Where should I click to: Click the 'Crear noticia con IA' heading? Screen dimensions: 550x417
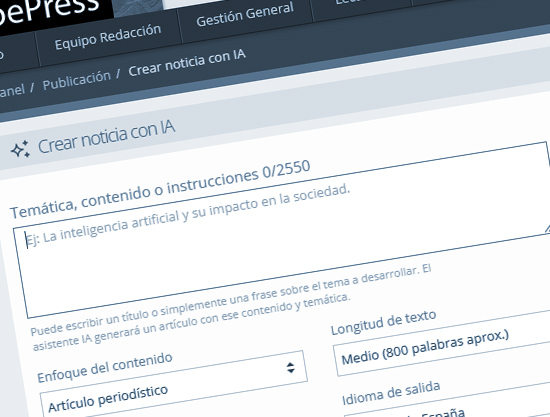106,137
